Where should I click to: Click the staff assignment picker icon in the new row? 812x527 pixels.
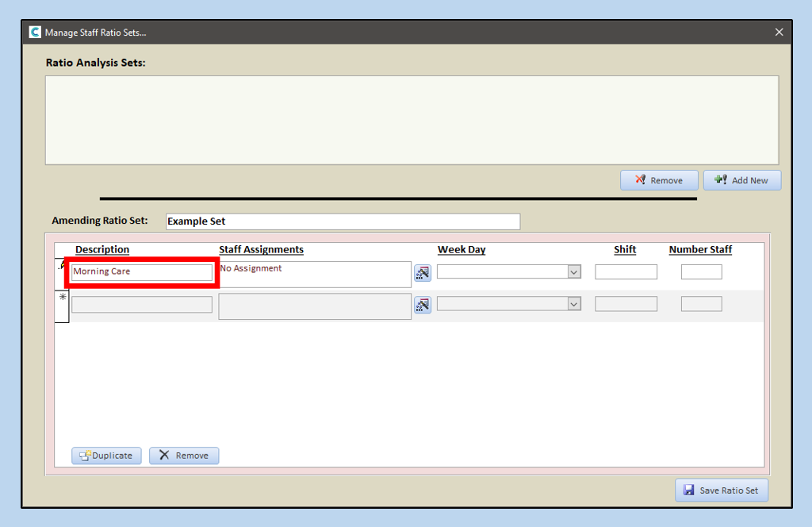pos(423,306)
